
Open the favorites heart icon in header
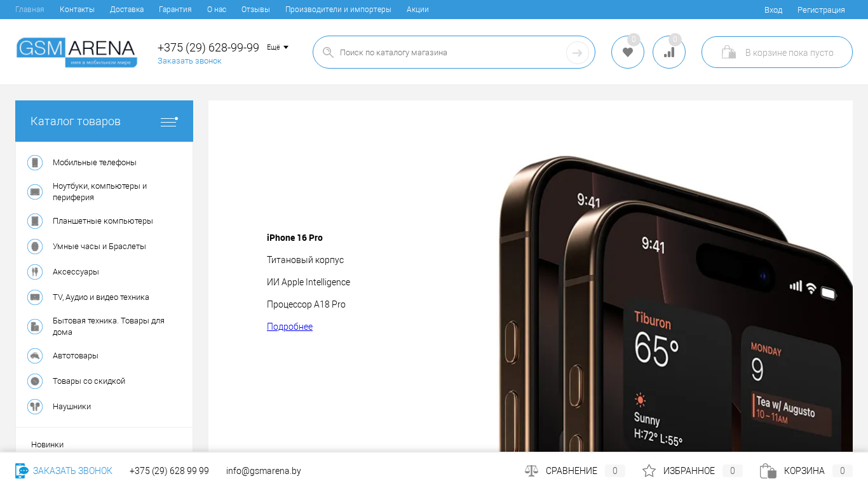(628, 52)
